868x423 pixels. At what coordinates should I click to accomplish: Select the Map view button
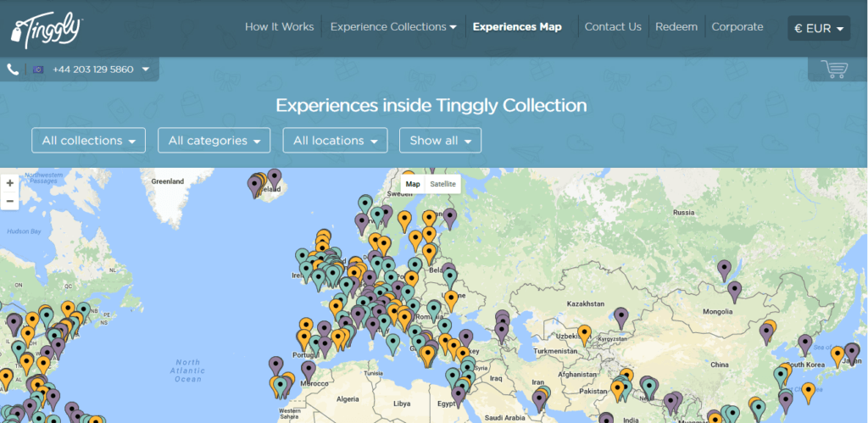(x=413, y=184)
